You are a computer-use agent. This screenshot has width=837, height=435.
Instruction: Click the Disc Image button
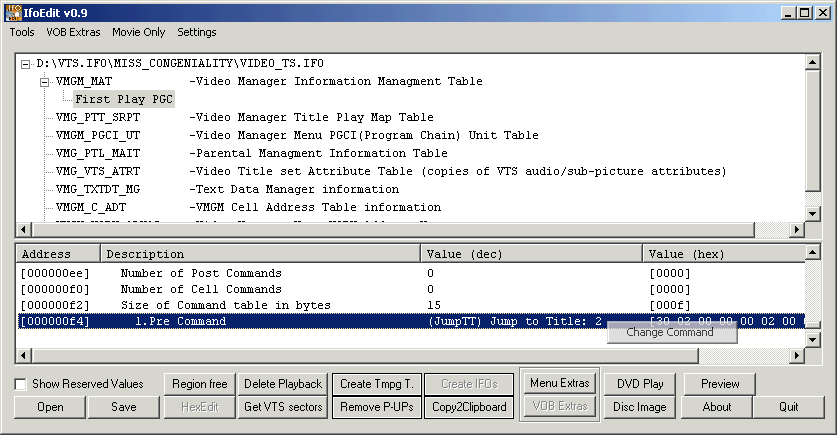[641, 407]
